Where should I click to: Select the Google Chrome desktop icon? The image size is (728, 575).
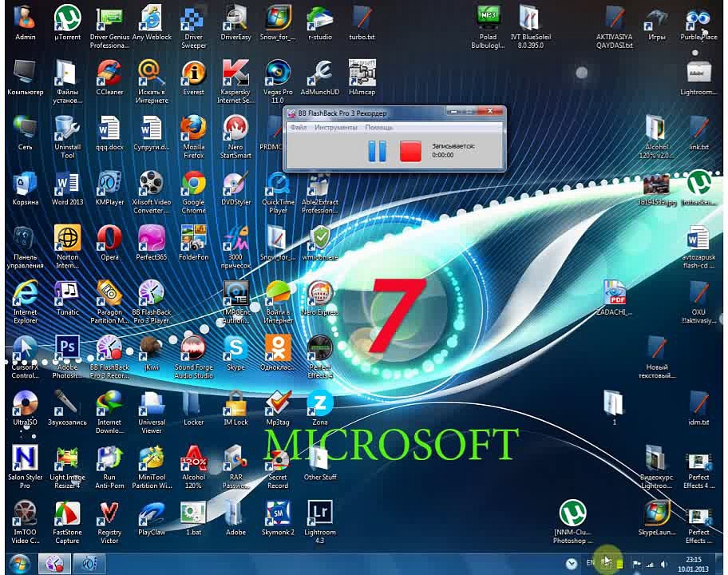point(194,192)
